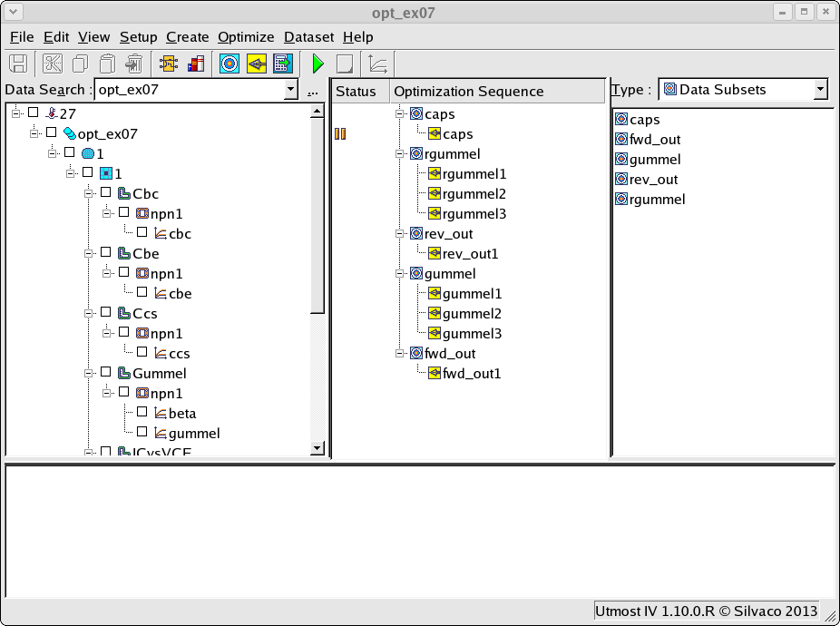Click the Status column header

[360, 91]
